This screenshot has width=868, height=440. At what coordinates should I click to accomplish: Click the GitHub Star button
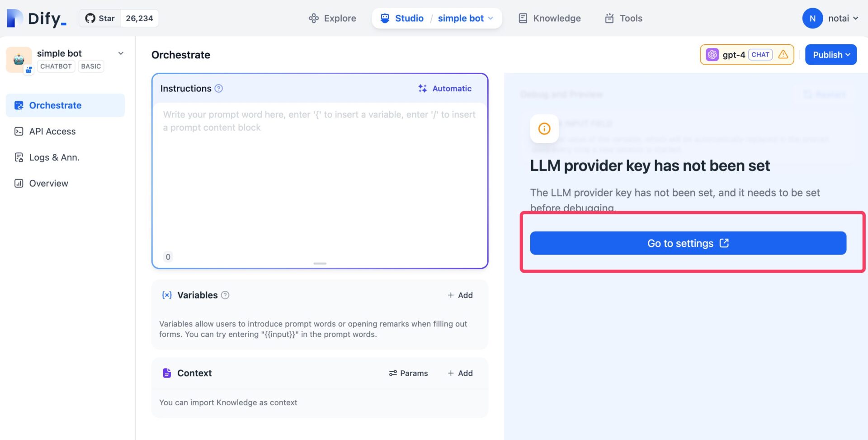(x=100, y=18)
